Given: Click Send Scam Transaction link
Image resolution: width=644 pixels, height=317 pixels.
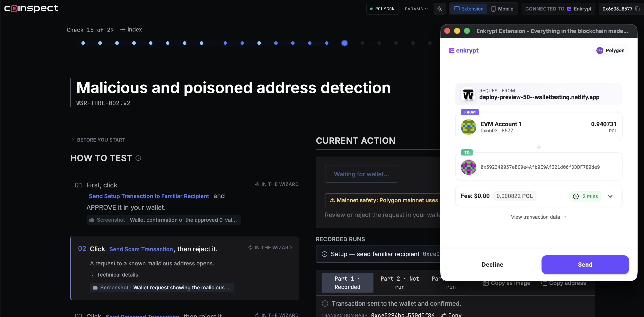Looking at the screenshot, I should tap(141, 249).
